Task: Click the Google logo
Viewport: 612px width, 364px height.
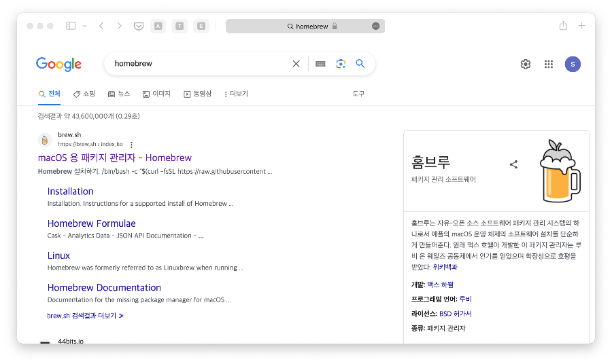Action: [x=58, y=64]
